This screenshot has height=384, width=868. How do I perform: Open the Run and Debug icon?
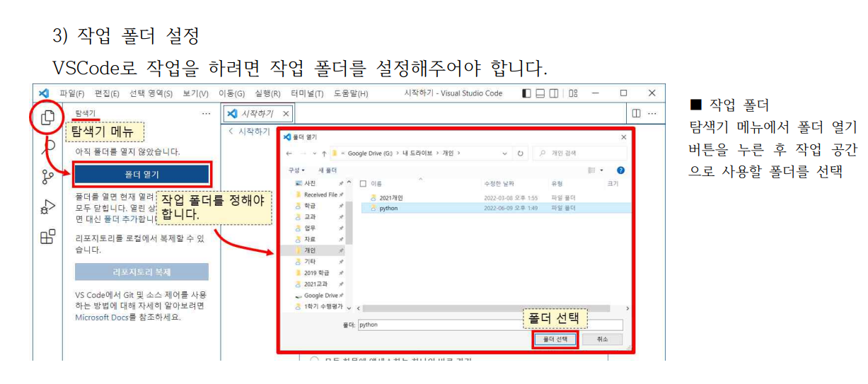coord(47,206)
